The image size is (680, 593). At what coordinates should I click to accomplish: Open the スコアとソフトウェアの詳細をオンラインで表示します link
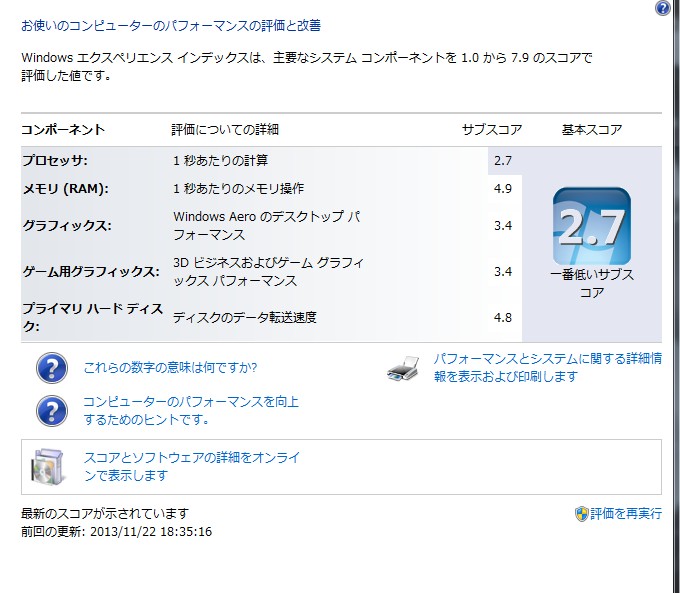click(192, 466)
